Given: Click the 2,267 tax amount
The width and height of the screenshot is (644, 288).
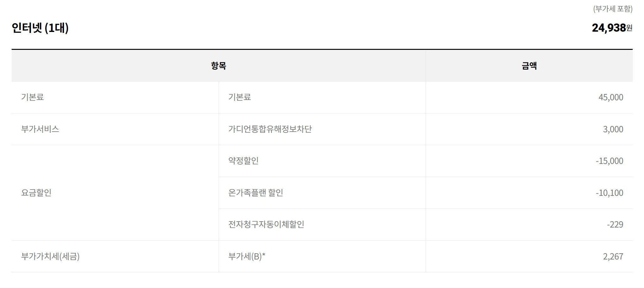Looking at the screenshot, I should (x=613, y=257).
